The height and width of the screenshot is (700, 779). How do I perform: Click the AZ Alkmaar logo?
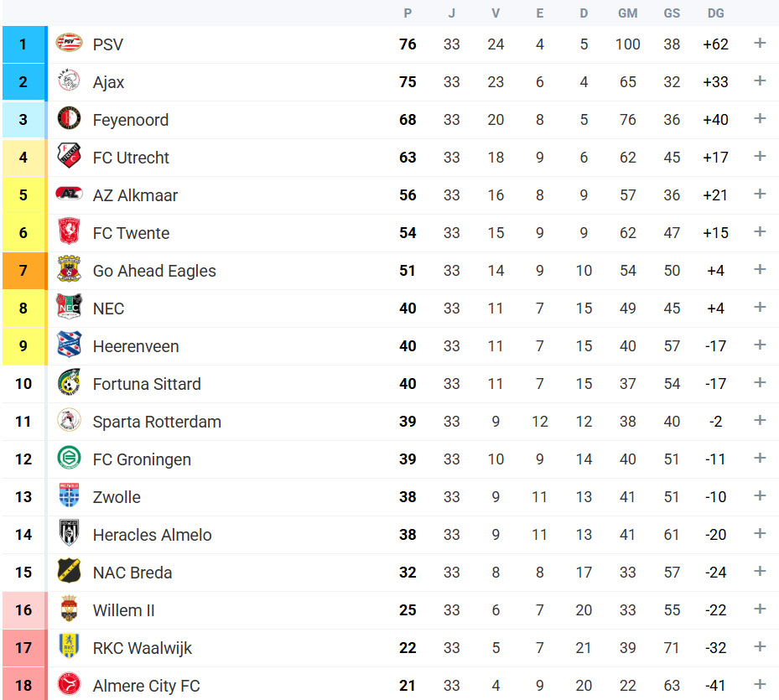(x=69, y=193)
